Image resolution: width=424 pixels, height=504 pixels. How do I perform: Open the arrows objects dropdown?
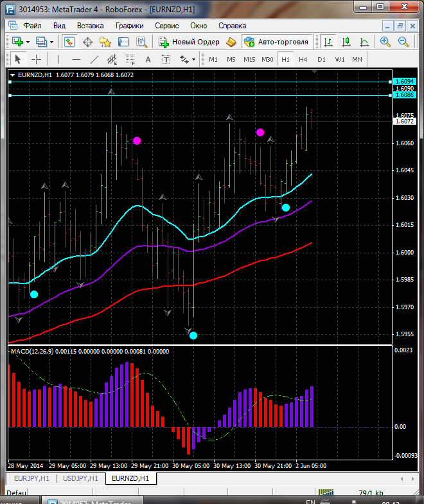[x=193, y=59]
